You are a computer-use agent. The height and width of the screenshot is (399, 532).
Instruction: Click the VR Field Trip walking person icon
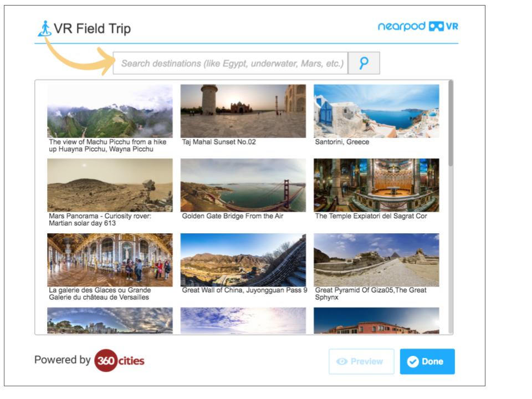point(45,28)
